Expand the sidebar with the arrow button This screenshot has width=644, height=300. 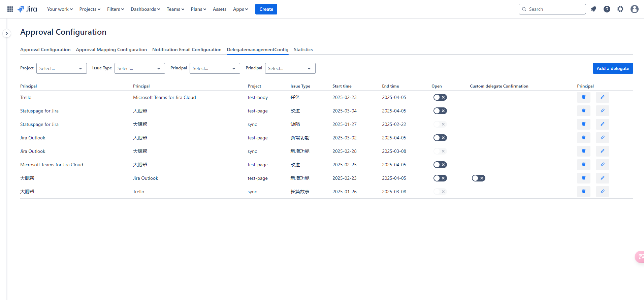[7, 33]
